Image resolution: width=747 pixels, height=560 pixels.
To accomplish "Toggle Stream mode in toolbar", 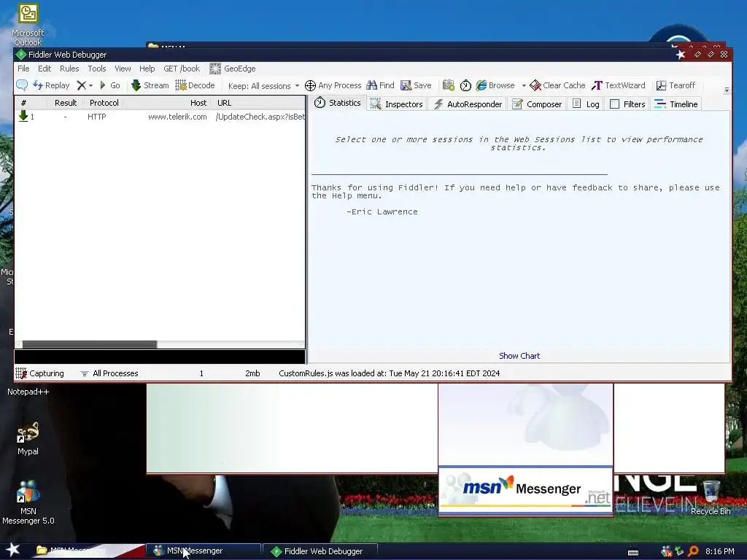I will [x=150, y=85].
